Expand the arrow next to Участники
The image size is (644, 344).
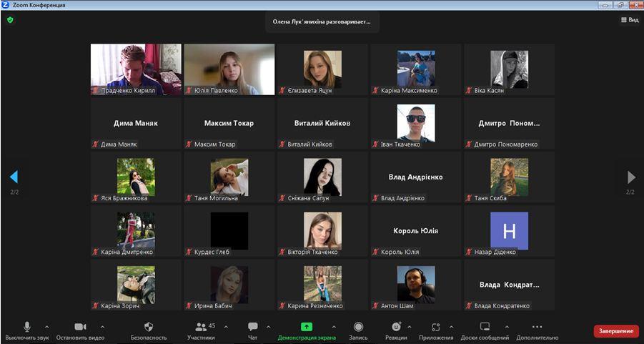click(226, 327)
